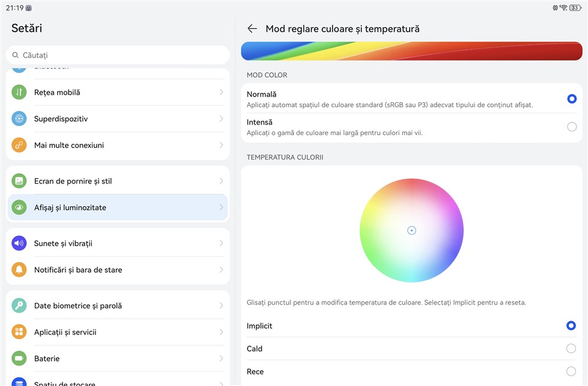Tap the Mai multe conexiuni link icon
Screen dimensions: 588x386
[x=19, y=145]
